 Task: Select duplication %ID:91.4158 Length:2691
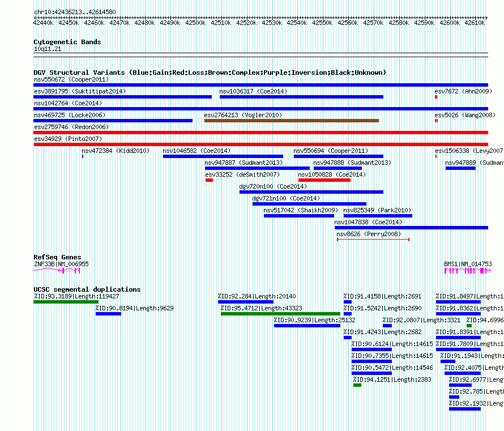(x=348, y=302)
